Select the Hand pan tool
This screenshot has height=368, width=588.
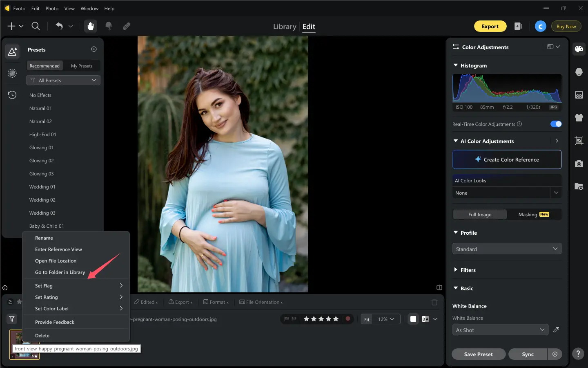coord(91,26)
